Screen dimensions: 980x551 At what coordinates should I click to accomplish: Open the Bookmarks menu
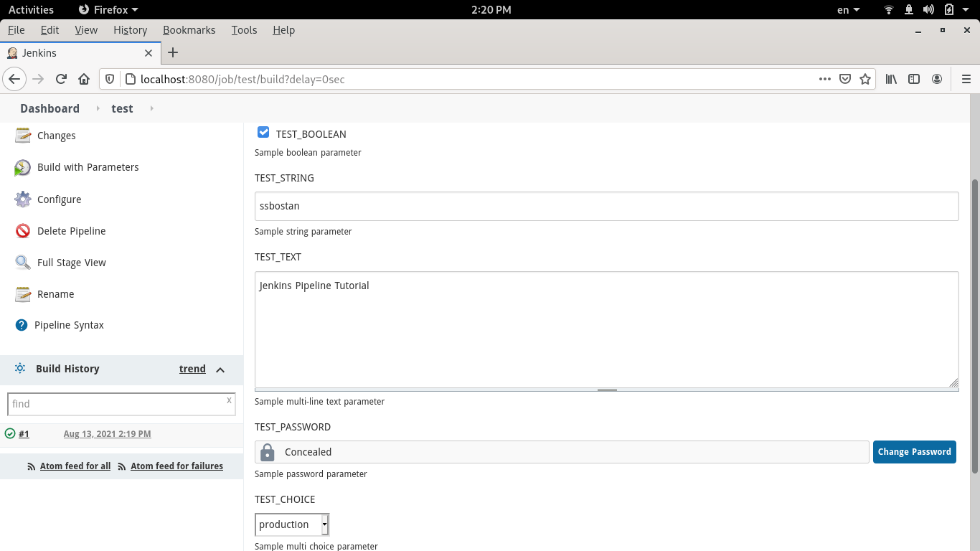tap(189, 30)
